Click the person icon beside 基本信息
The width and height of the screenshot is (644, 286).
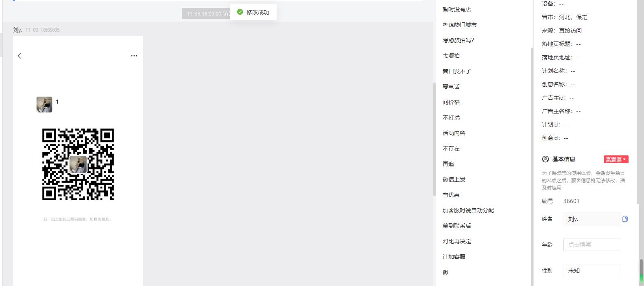click(x=546, y=159)
